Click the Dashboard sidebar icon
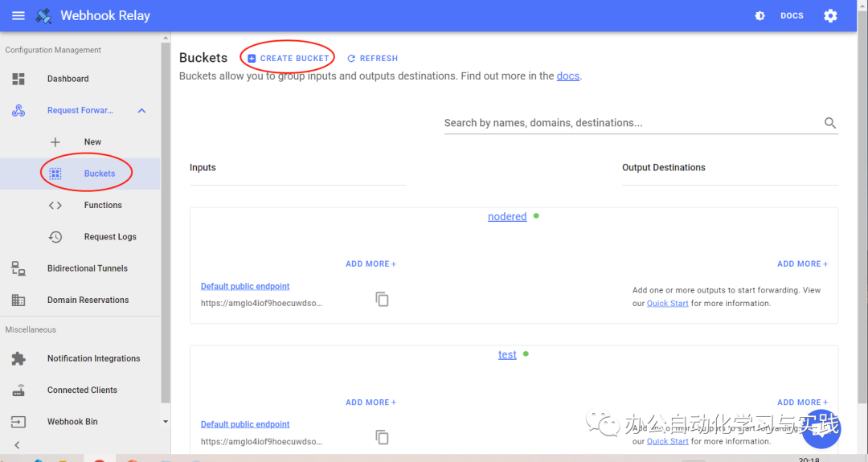This screenshot has width=868, height=462. tap(18, 79)
